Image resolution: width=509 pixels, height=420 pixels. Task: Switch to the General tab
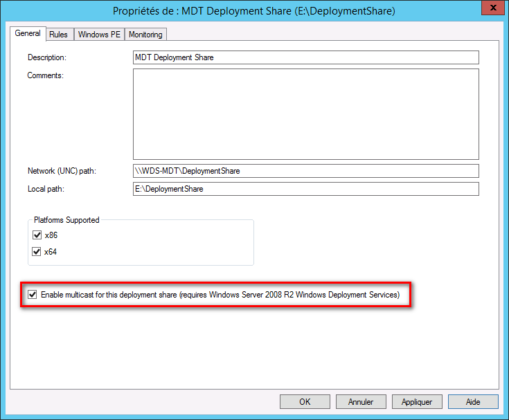tap(28, 33)
